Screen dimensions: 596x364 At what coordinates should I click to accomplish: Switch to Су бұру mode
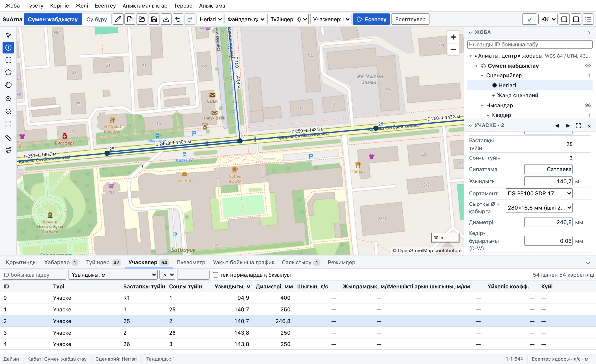point(97,19)
